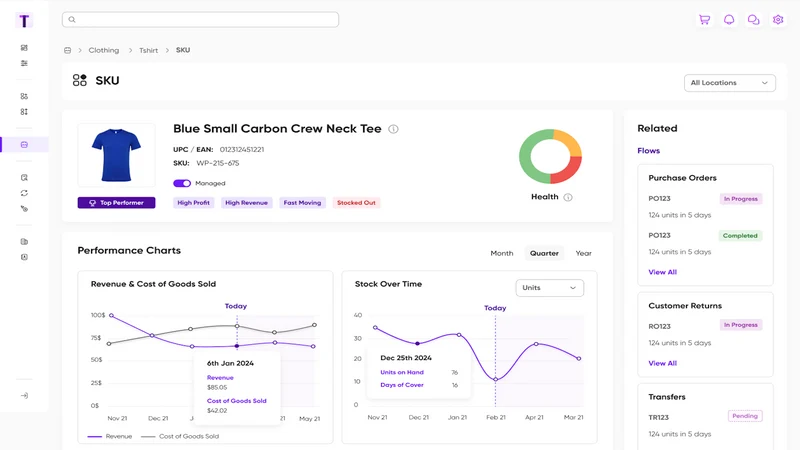Click the In Progress badge for PO123
Screen dimensions: 800x450
click(x=741, y=199)
